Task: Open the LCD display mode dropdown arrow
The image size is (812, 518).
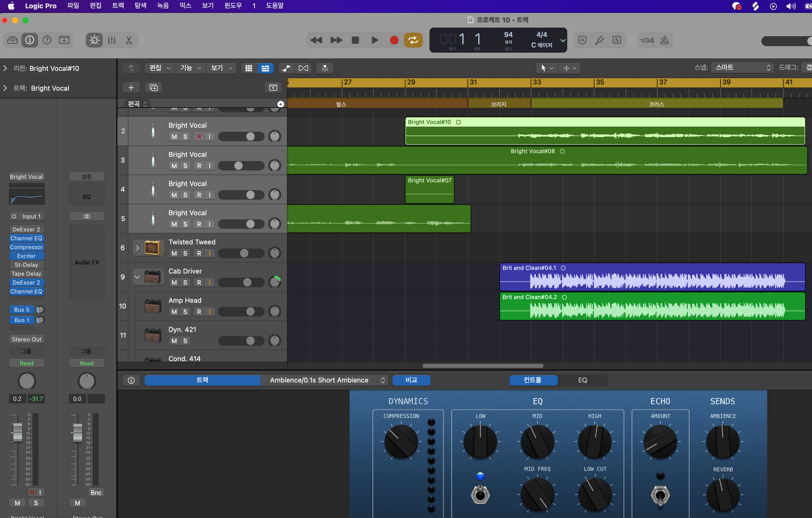Action: pos(563,41)
